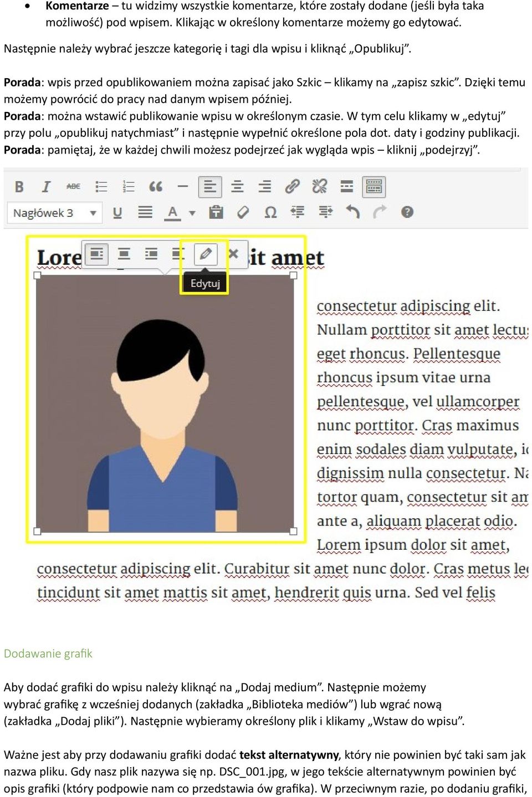Set image alignment right in image toolbar
The width and height of the screenshot is (532, 797).
151,254
